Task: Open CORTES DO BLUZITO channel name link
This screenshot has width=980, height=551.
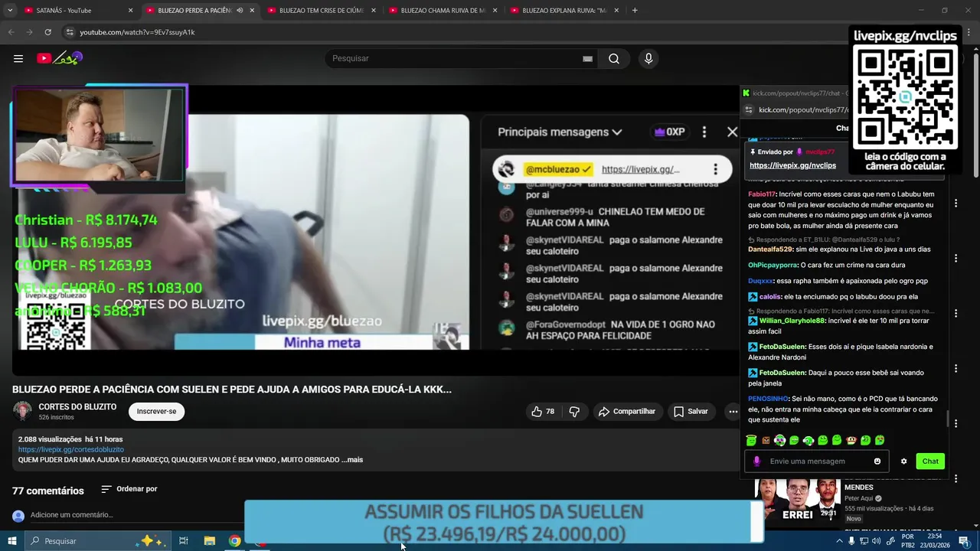Action: tap(77, 406)
